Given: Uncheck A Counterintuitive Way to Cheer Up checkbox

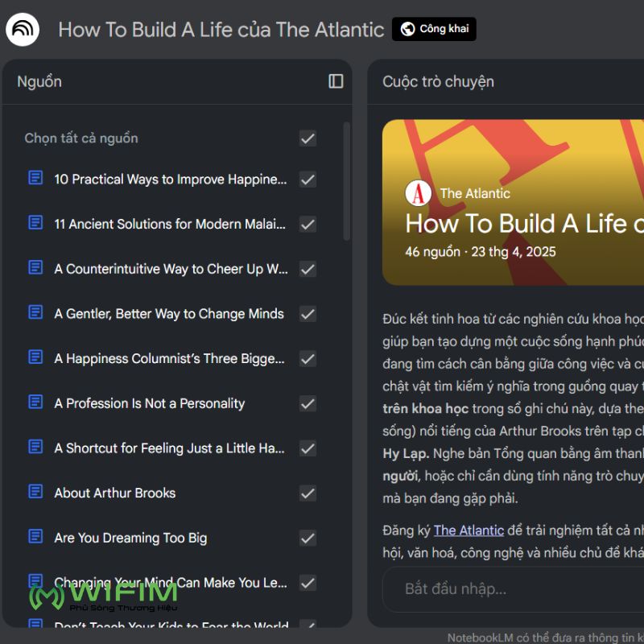Looking at the screenshot, I should click(x=308, y=269).
